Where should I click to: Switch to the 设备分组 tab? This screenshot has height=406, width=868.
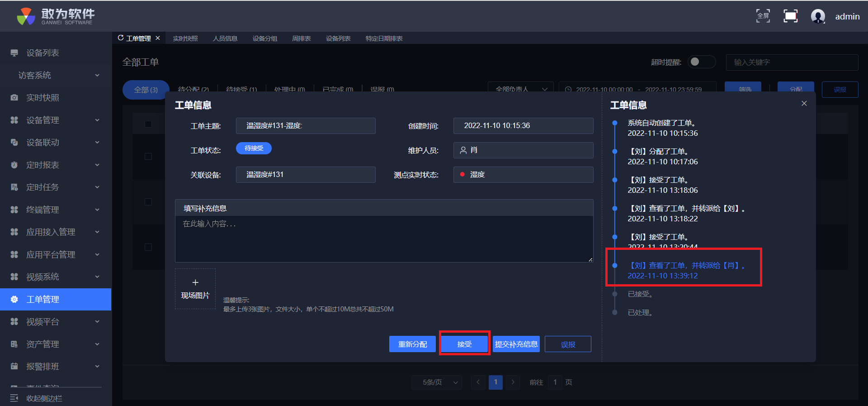pos(265,38)
